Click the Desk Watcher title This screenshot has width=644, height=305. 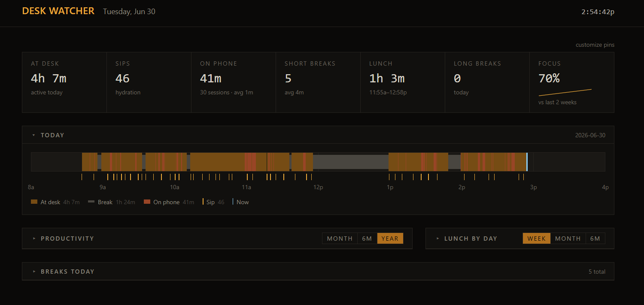[58, 11]
